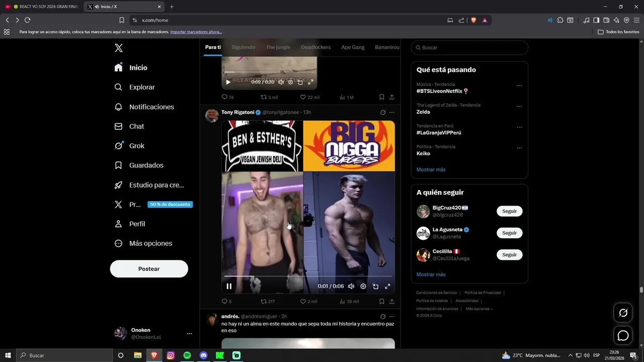Reload the page in browser toolbar
Image resolution: width=644 pixels, height=362 pixels.
coord(27,20)
